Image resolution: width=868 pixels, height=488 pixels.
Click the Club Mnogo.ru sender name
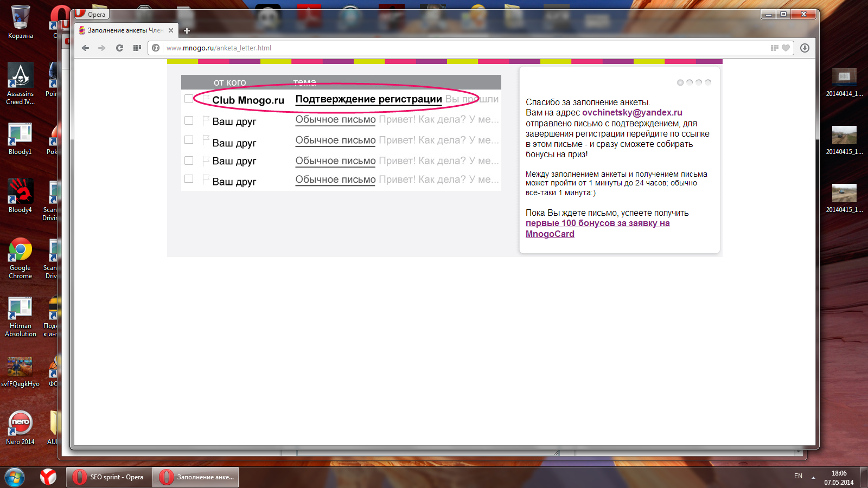[x=248, y=100]
